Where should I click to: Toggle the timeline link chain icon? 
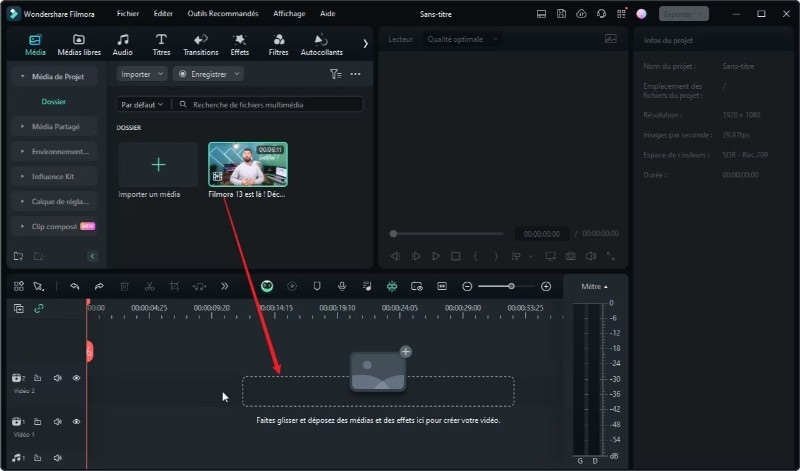click(x=39, y=308)
